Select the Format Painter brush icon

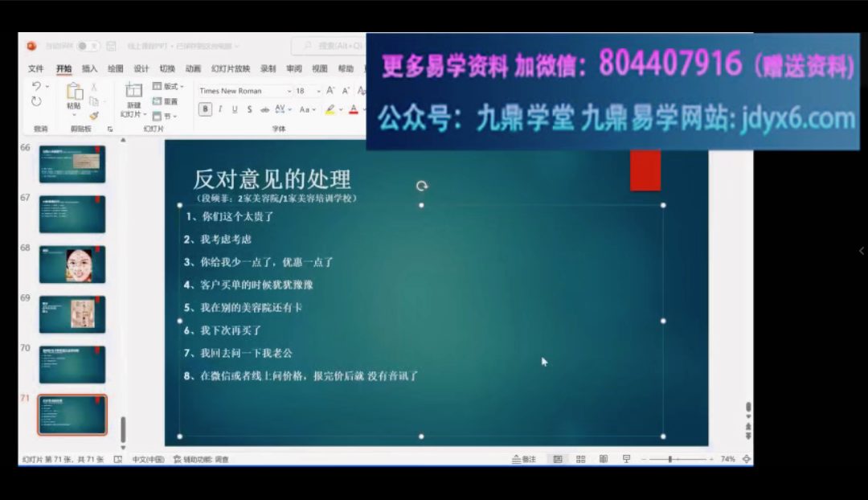pyautogui.click(x=94, y=116)
